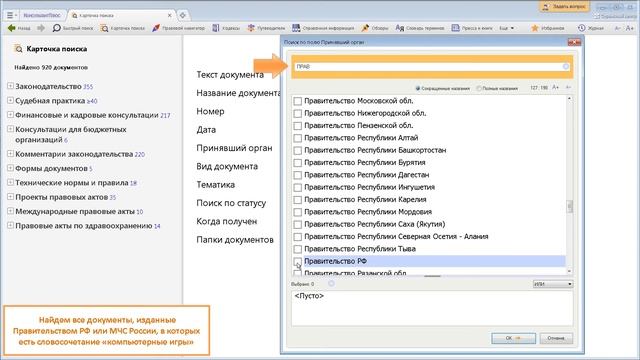This screenshot has height=360, width=640.
Task: Confirm with the OK button
Action: pos(513,338)
